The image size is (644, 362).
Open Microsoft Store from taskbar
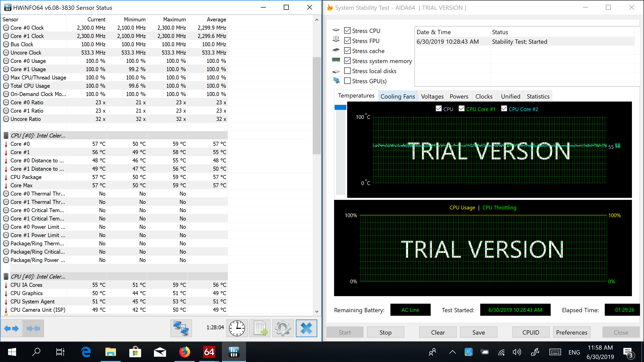tap(135, 352)
